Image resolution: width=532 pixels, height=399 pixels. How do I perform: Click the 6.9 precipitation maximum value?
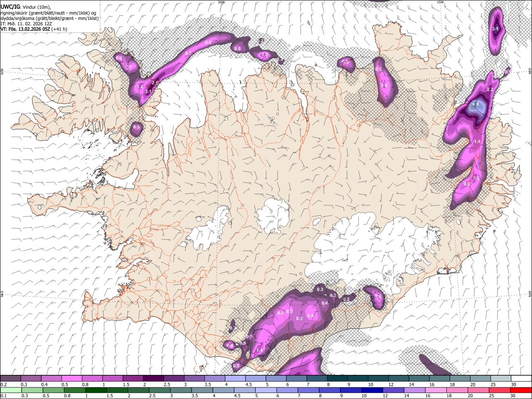(475, 104)
